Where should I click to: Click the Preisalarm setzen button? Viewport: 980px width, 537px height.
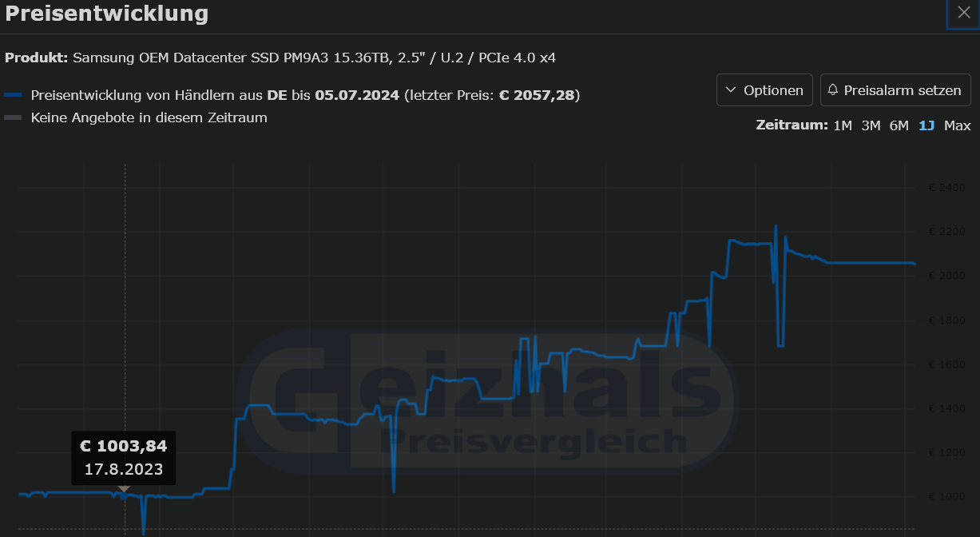click(x=895, y=90)
